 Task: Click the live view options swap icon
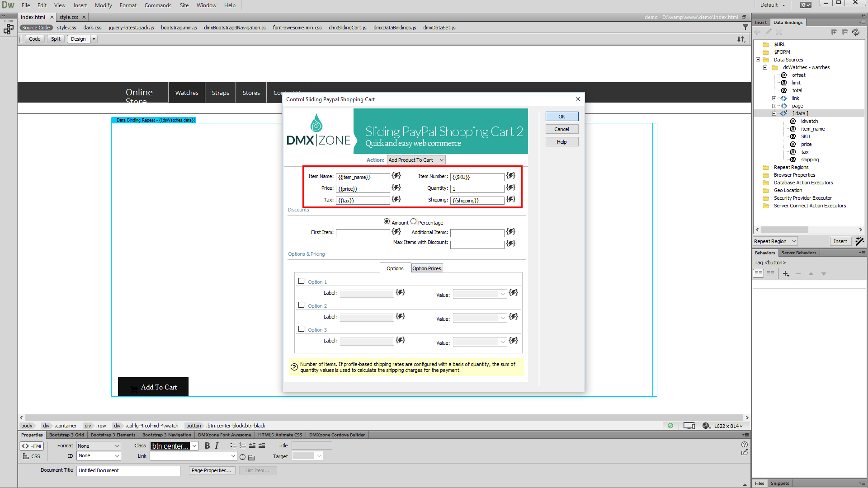coord(741,39)
